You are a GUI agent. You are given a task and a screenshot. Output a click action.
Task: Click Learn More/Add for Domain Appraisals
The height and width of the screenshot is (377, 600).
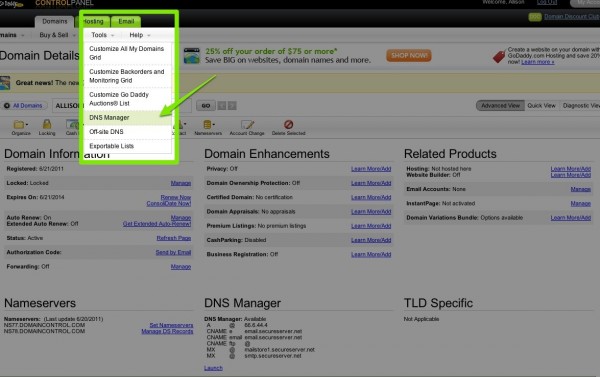[x=371, y=212]
